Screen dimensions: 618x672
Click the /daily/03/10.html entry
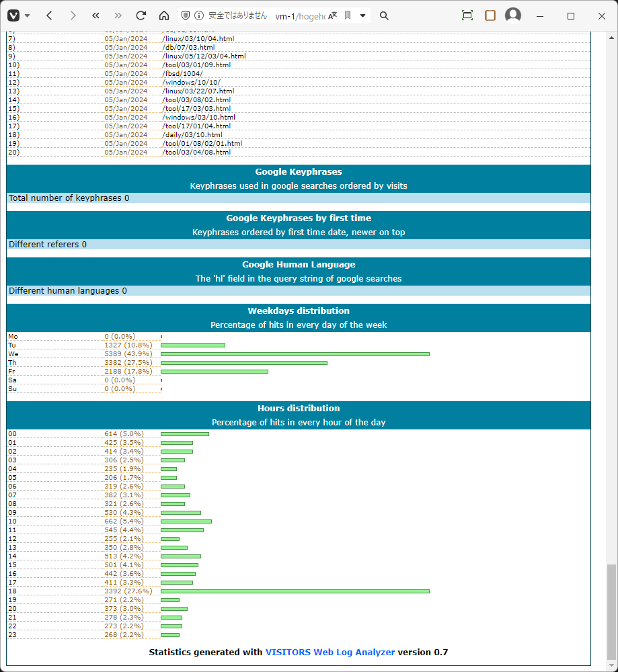pos(192,135)
